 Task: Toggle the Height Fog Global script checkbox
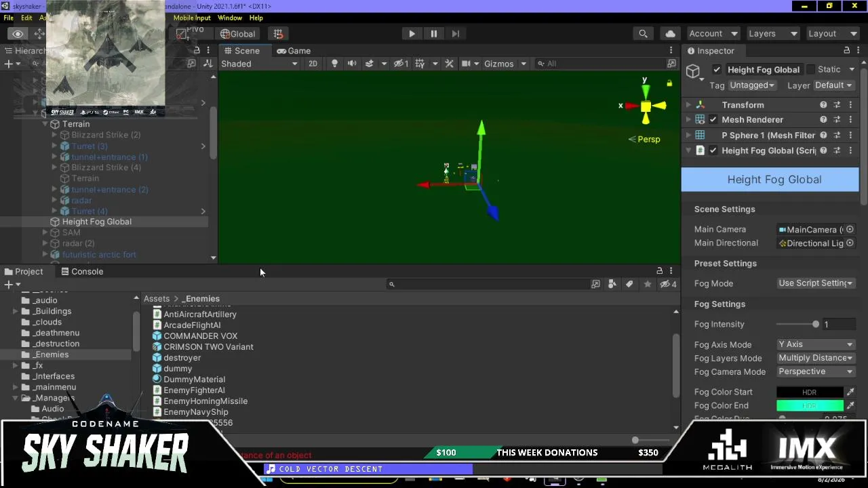713,150
